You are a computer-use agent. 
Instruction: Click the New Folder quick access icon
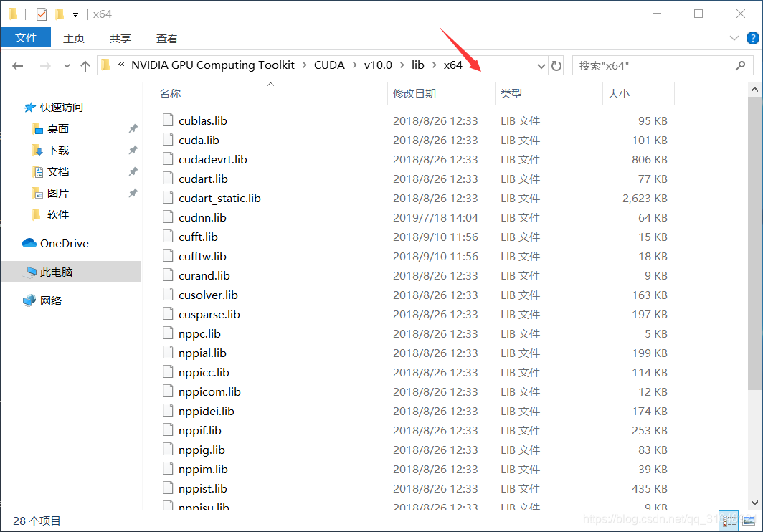tap(60, 14)
